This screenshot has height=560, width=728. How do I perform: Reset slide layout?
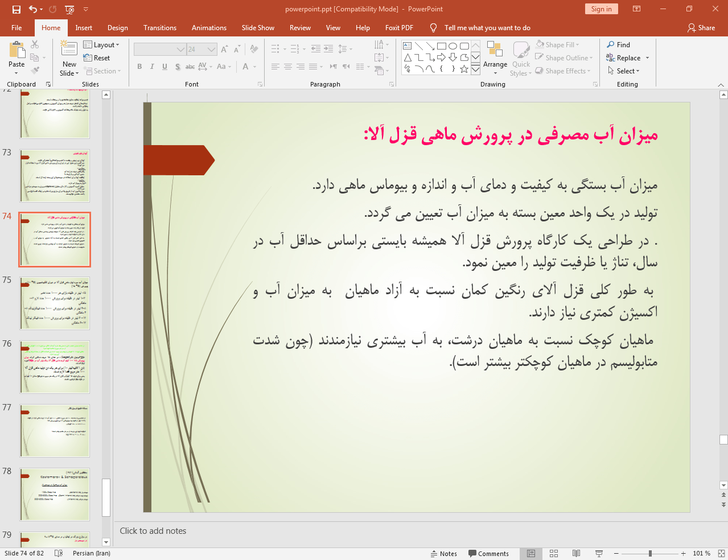97,58
